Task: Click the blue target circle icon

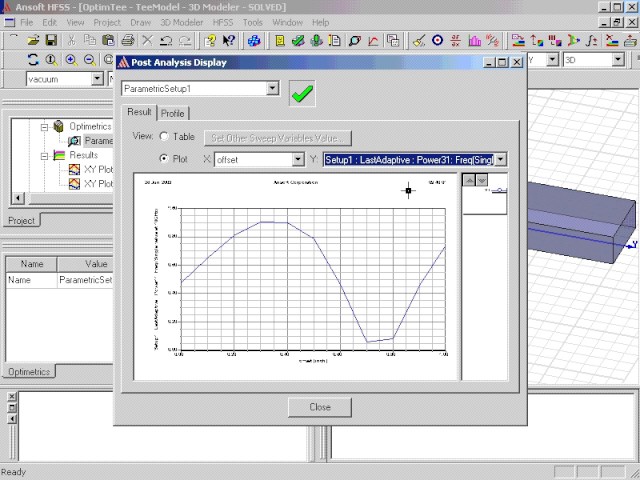Action: (x=438, y=40)
